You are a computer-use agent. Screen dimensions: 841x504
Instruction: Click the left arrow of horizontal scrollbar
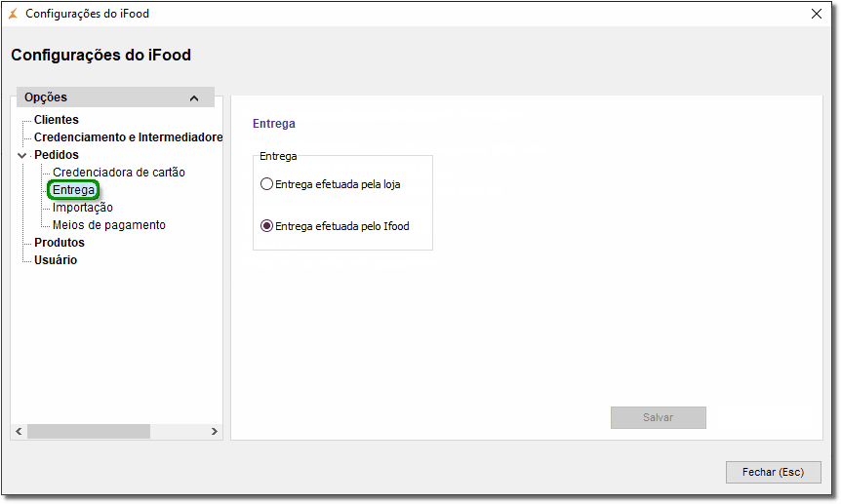pyautogui.click(x=18, y=431)
